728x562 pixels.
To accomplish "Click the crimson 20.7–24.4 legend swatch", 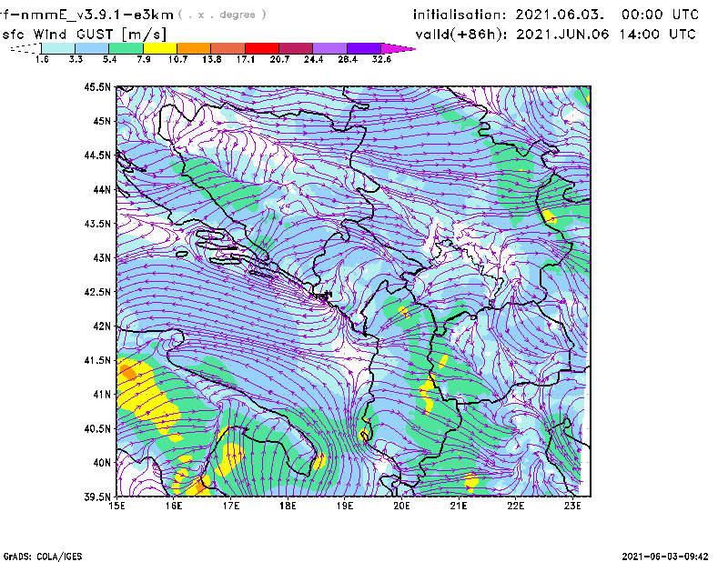I will [296, 48].
